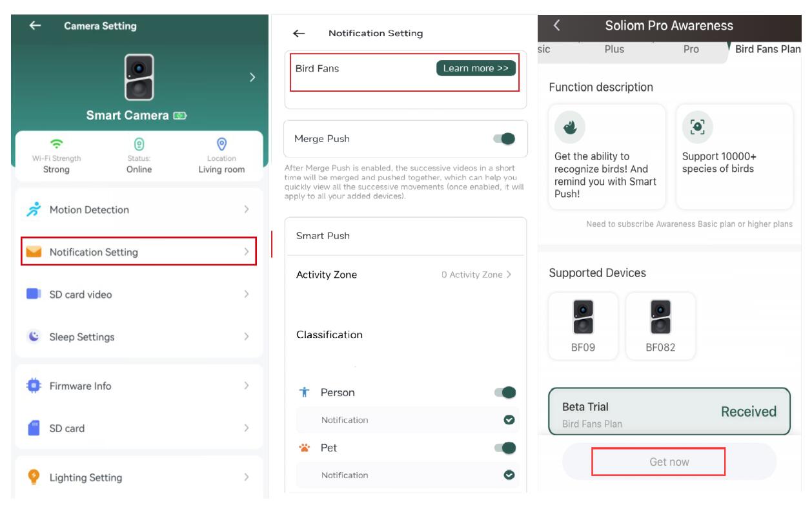Viewport: 812px width, 531px height.
Task: Tap the Received status text
Action: pos(749,411)
